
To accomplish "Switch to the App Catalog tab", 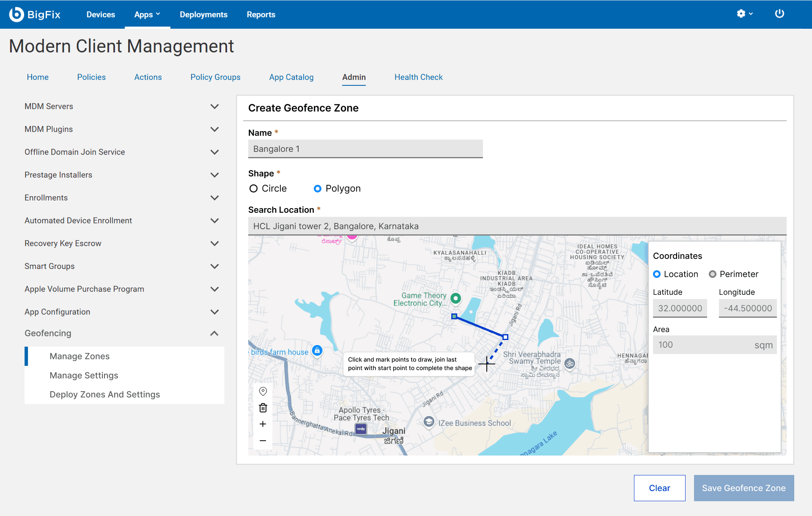I will [x=291, y=77].
